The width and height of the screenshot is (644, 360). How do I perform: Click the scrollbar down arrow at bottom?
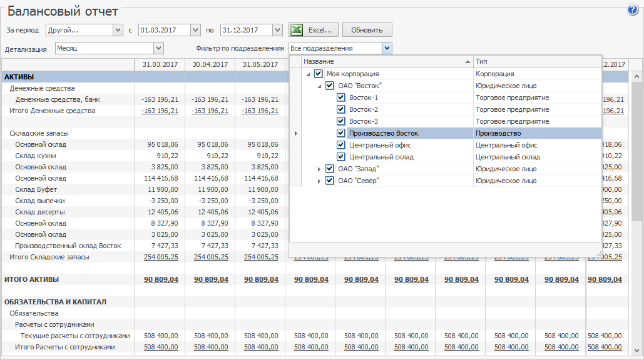(636, 350)
